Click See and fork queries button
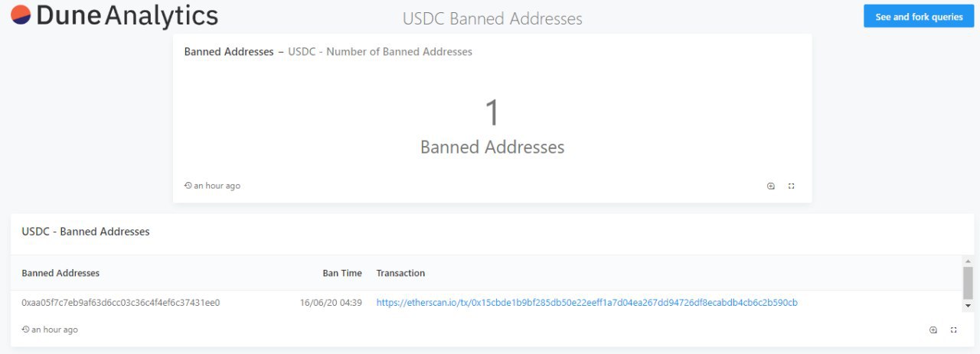980x354 pixels. click(919, 17)
